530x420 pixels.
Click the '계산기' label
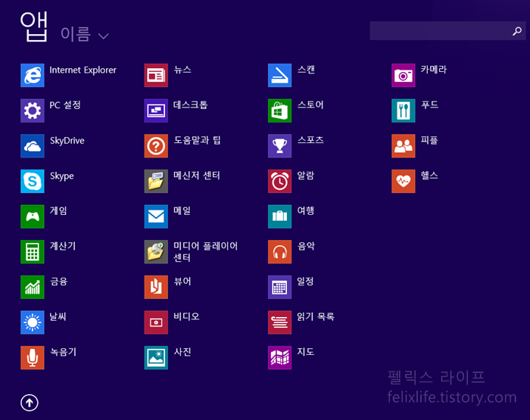(x=63, y=246)
